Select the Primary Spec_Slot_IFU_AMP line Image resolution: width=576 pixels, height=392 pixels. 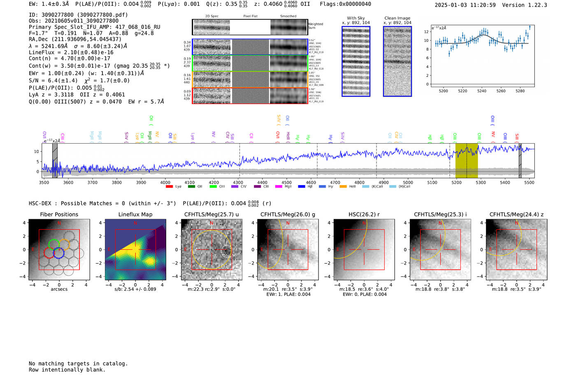click(95, 27)
